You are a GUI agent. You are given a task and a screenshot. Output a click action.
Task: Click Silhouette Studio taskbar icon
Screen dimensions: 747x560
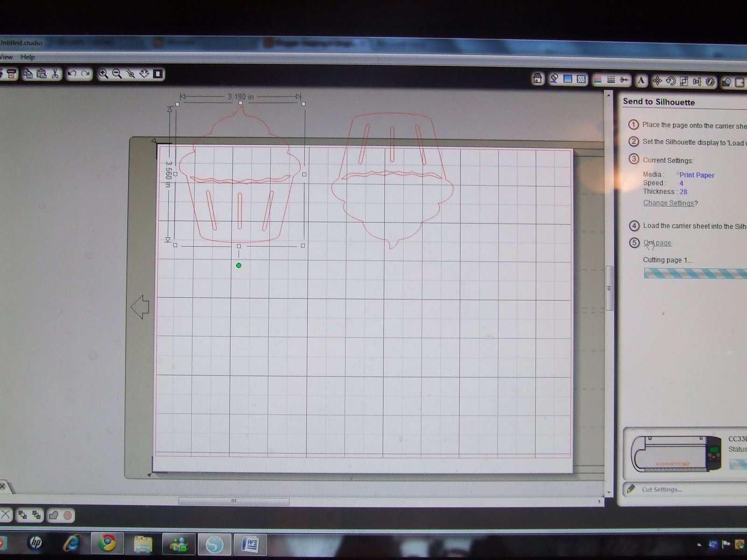tap(214, 544)
